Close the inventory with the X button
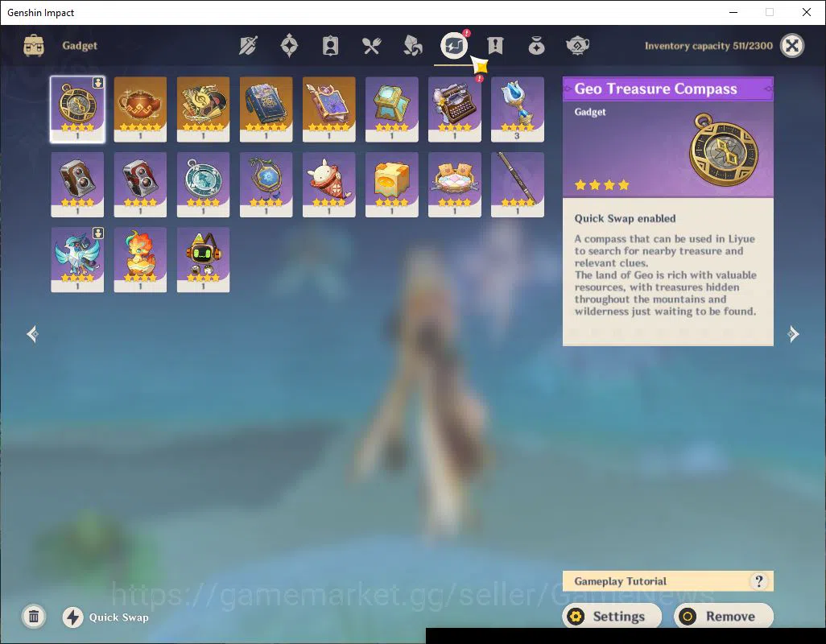The width and height of the screenshot is (826, 644). pos(792,46)
